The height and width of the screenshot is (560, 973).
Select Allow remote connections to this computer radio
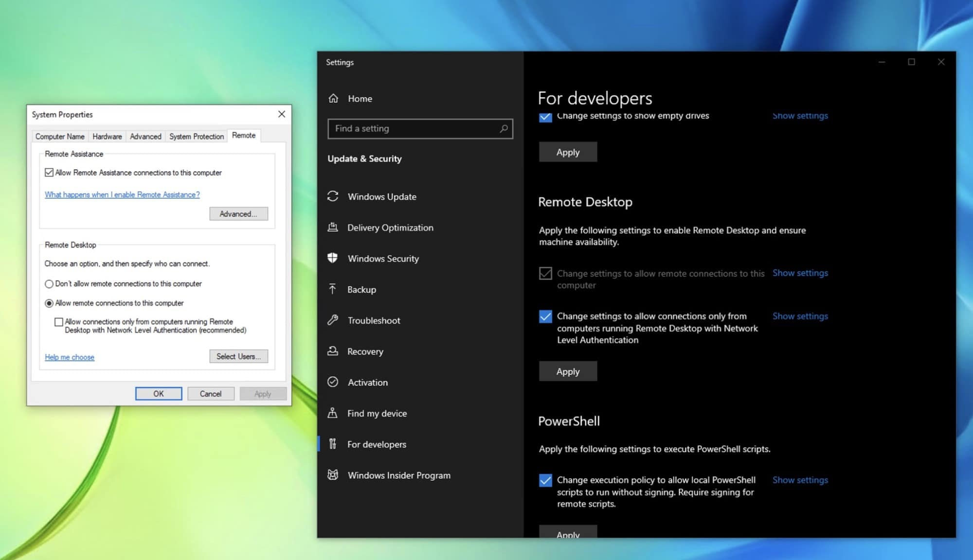pyautogui.click(x=49, y=303)
